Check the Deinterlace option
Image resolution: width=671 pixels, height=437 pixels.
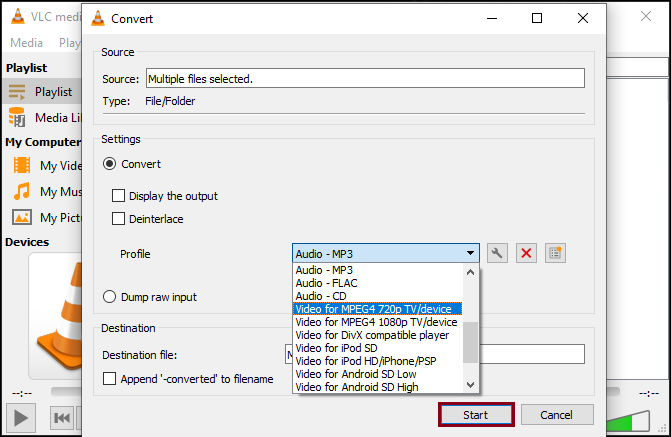coord(119,219)
